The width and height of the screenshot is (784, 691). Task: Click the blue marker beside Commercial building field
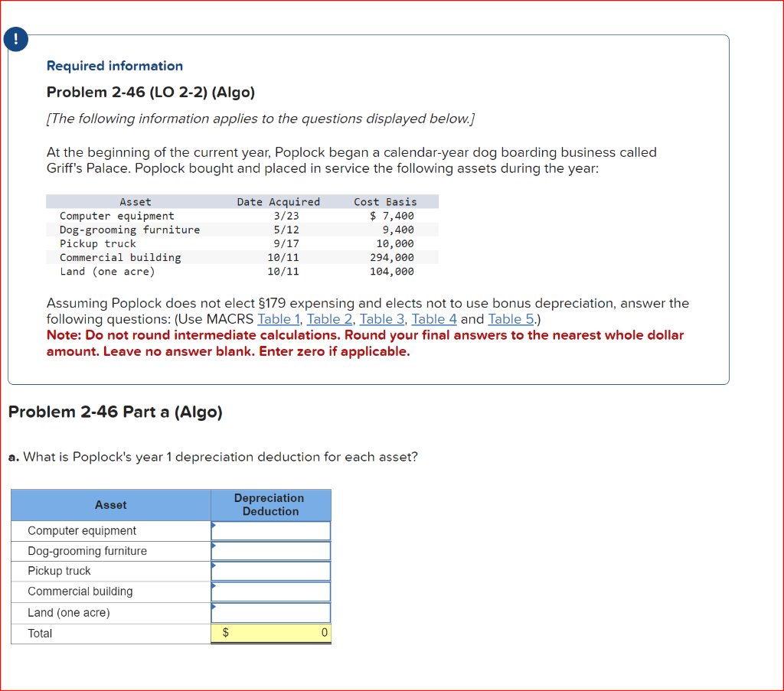[213, 588]
